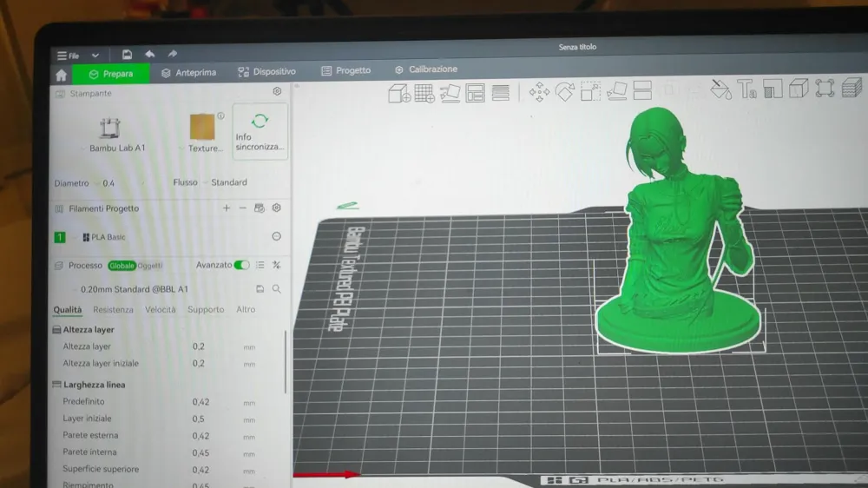Switch to the Prepara tab
This screenshot has height=488, width=868.
point(111,74)
